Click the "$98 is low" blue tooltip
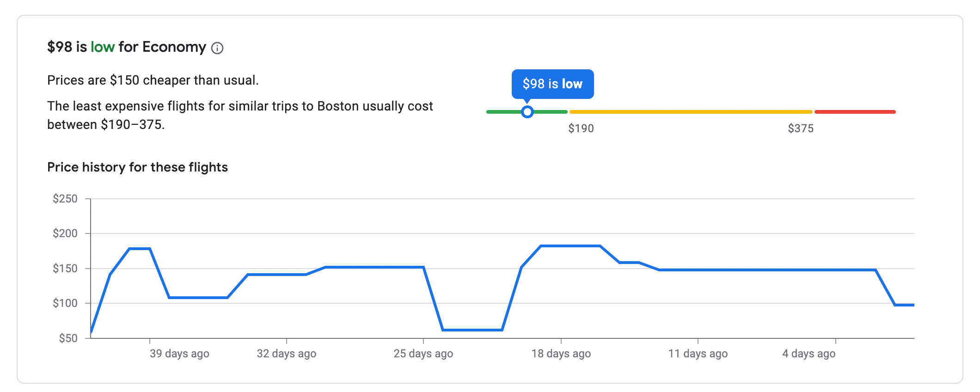 pos(552,84)
